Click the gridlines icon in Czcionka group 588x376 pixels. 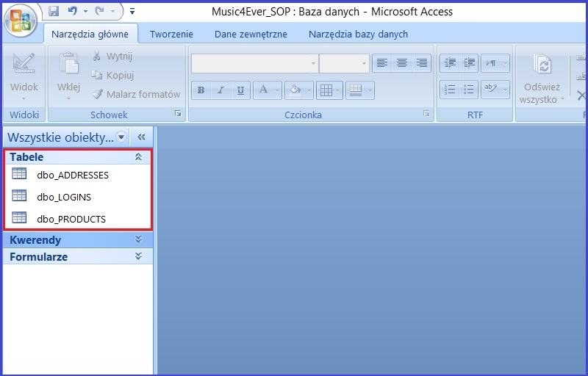(329, 90)
